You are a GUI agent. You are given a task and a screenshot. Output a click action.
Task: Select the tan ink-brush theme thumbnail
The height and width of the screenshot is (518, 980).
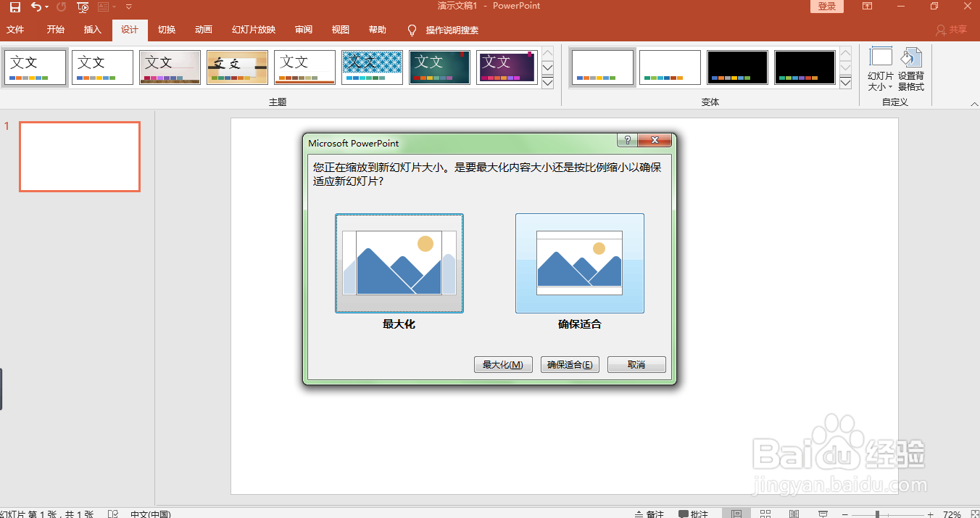pos(238,67)
